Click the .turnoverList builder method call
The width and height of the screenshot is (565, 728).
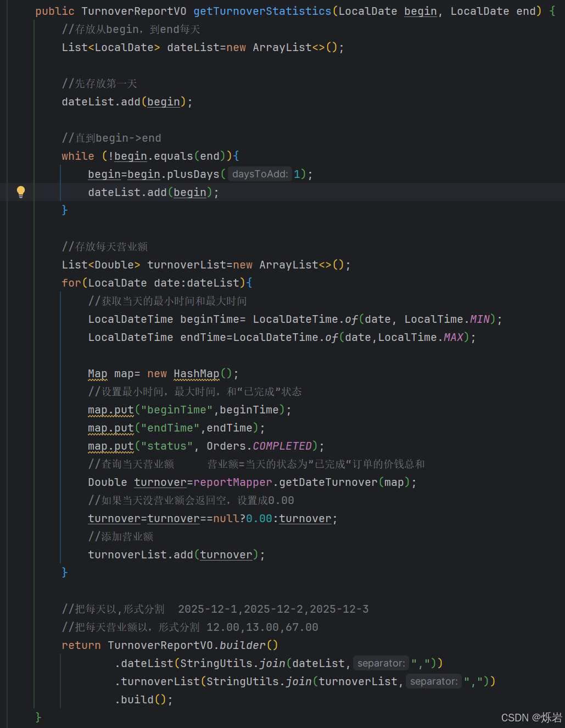coord(157,681)
